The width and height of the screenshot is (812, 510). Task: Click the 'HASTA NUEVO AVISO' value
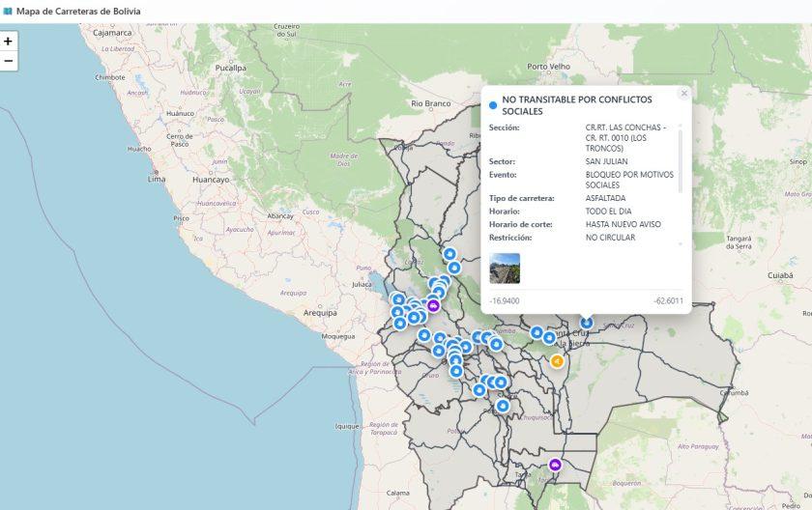(623, 224)
